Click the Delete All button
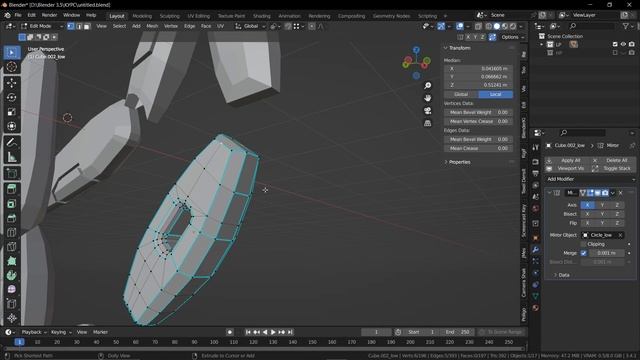 613,160
